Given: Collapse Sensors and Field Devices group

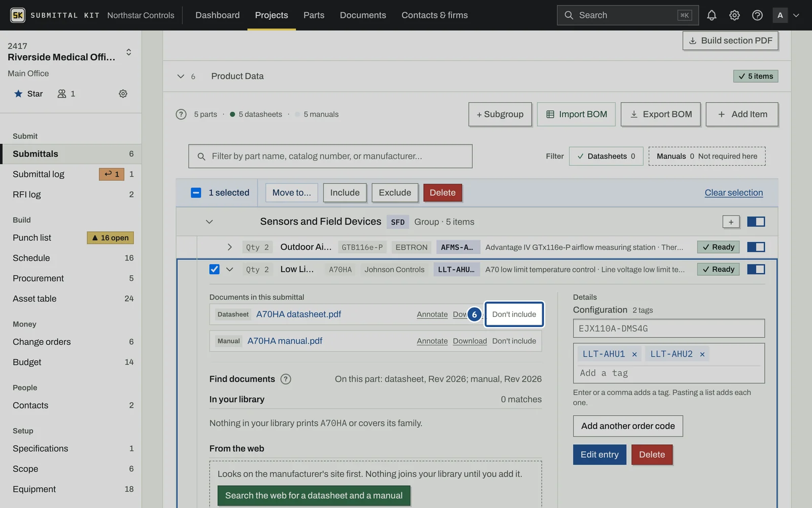Looking at the screenshot, I should click(209, 222).
